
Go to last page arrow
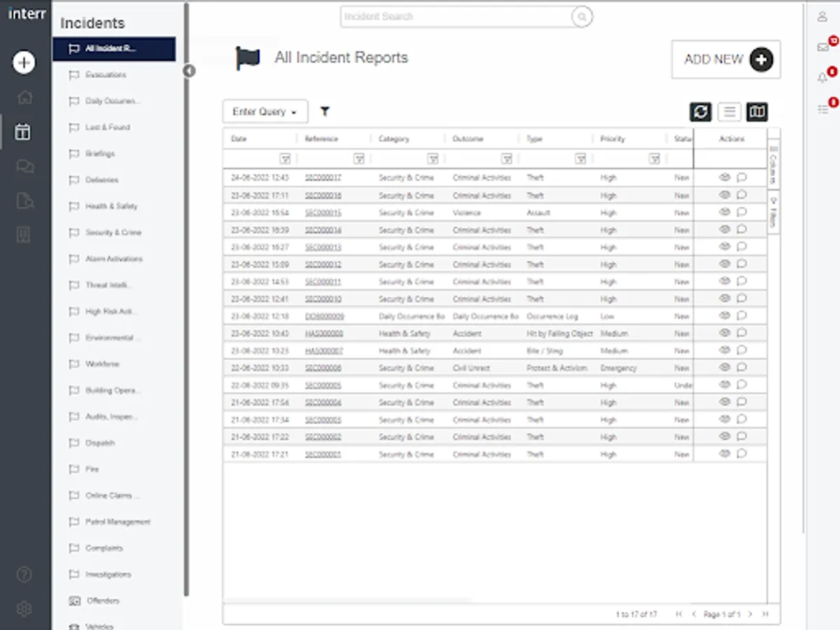point(765,614)
